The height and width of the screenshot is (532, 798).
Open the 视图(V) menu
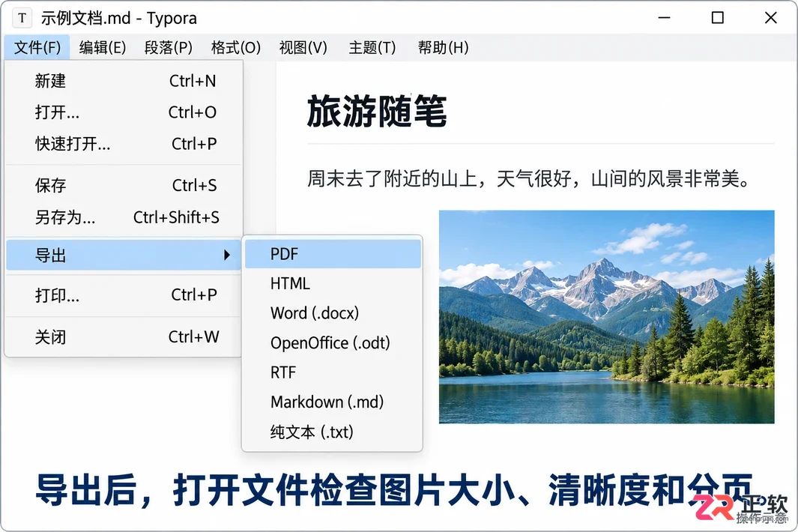click(x=303, y=47)
